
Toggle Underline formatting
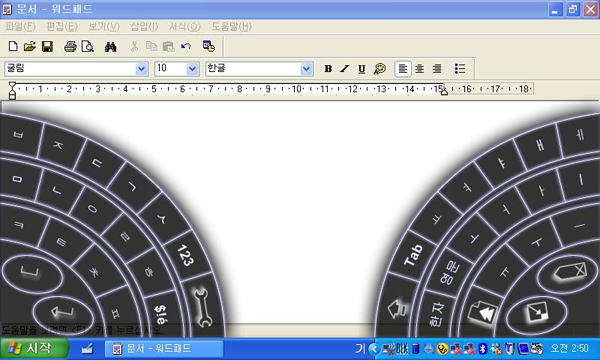tap(362, 68)
